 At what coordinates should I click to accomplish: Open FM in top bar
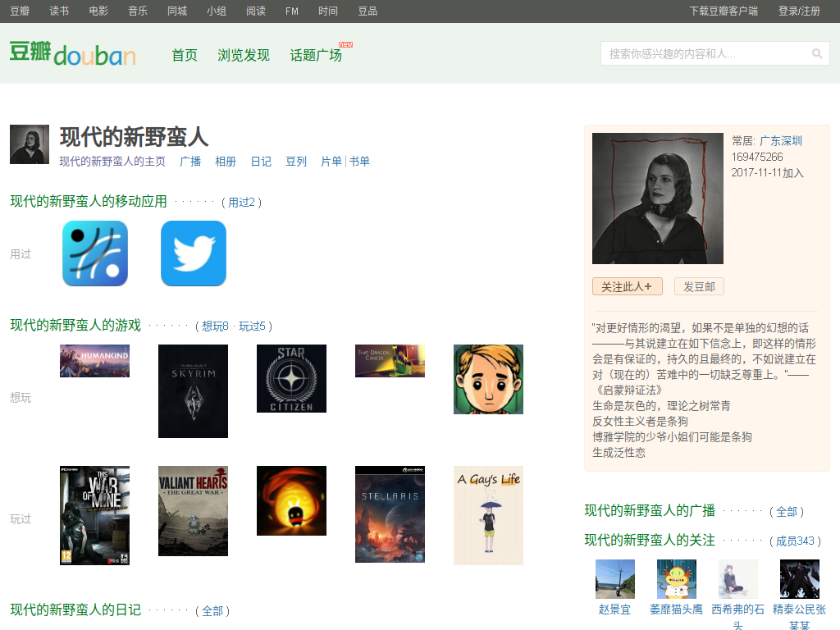pos(292,11)
